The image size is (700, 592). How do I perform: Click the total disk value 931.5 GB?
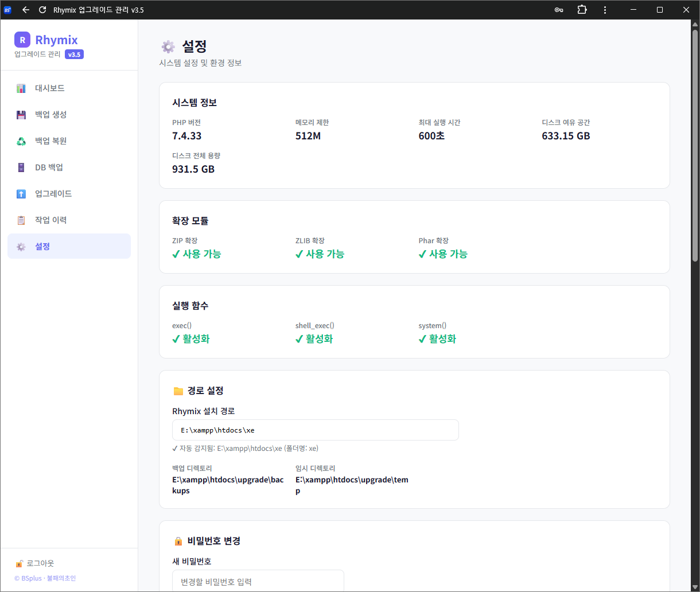(x=193, y=169)
